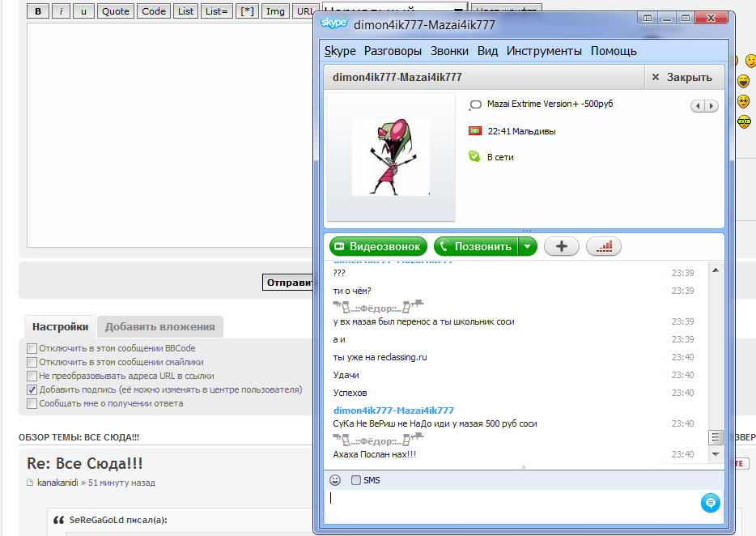Image resolution: width=756 pixels, height=536 pixels.
Task: Open the Звонки menu
Action: click(x=449, y=51)
